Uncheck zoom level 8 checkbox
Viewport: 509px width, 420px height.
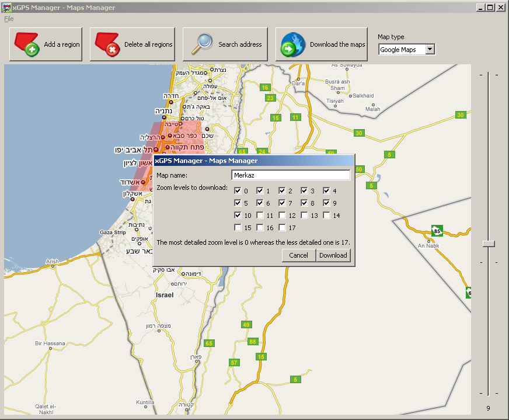pos(304,203)
